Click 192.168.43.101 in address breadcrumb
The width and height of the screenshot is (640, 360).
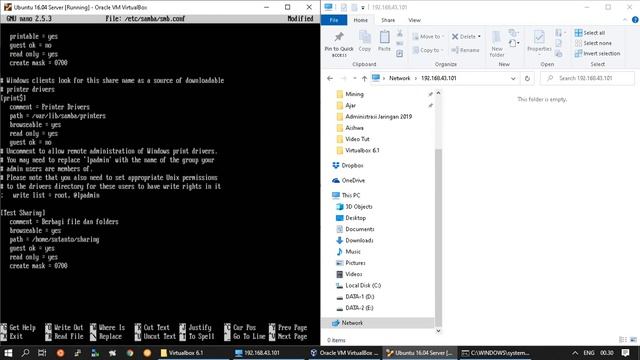(438, 78)
